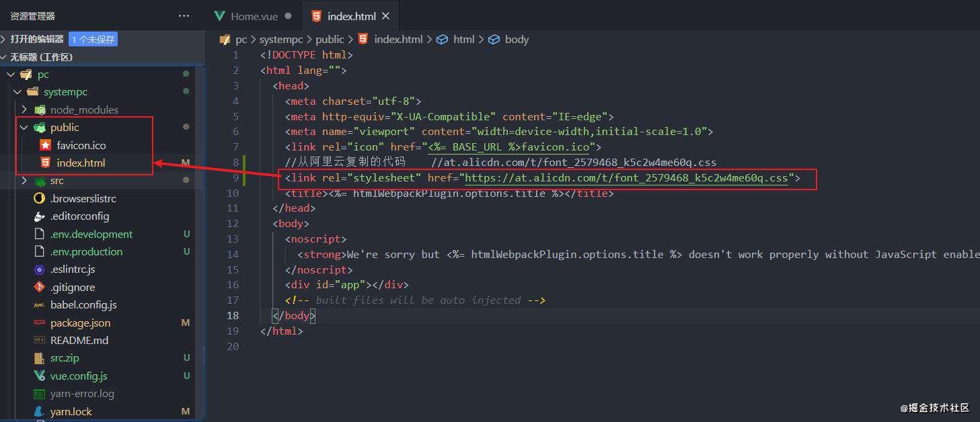
Task: Click line number 18 in the gutter
Action: [x=232, y=315]
